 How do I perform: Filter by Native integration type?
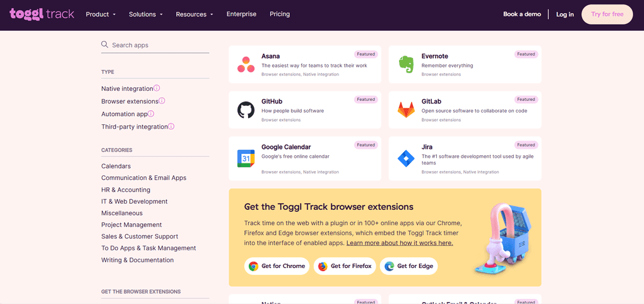click(x=127, y=89)
